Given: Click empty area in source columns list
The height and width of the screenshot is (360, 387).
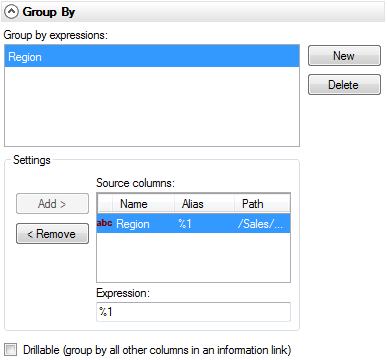Looking at the screenshot, I should (193, 257).
